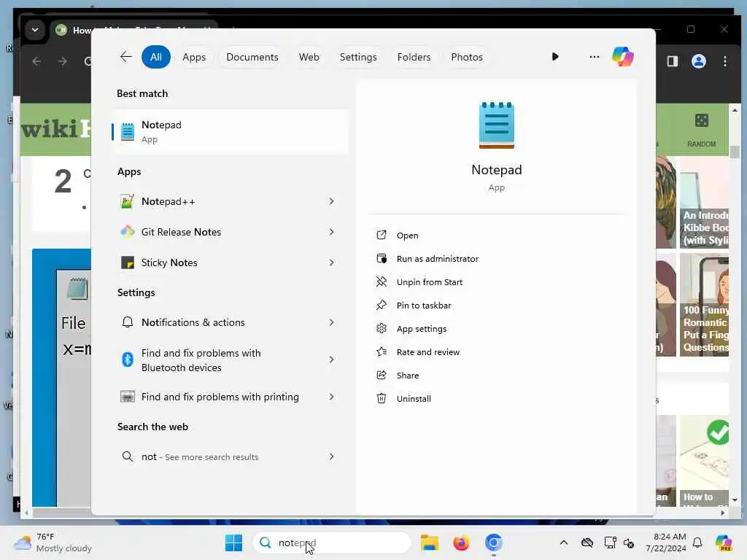Expand the Bluetooth troubleshooting chevron
Screen dimensions: 747x560
331,359
